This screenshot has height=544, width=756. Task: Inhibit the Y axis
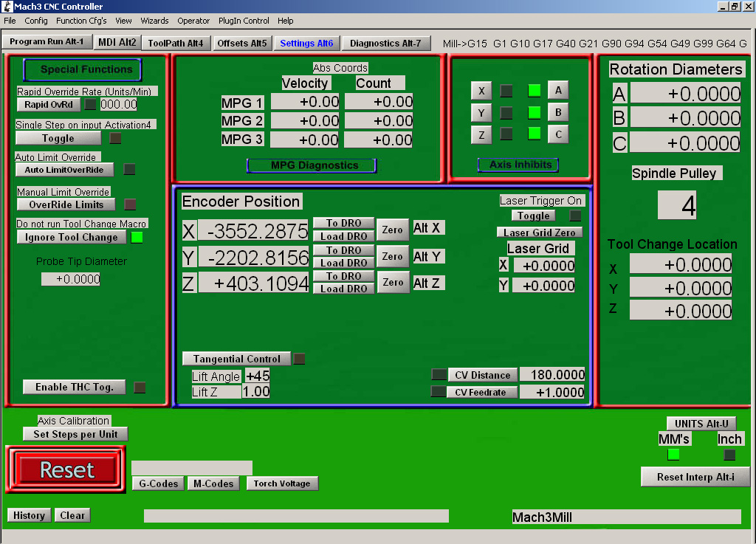pyautogui.click(x=481, y=113)
